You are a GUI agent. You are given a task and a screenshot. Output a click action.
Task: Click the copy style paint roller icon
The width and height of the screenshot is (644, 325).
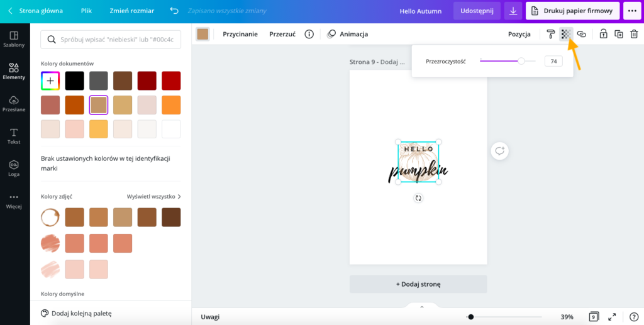(x=551, y=34)
